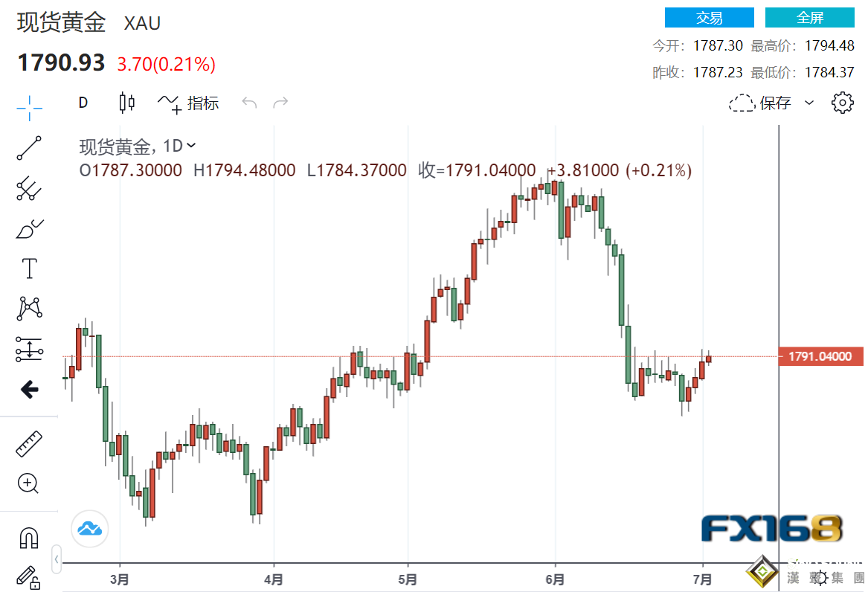This screenshot has width=868, height=592.
Task: Expand the 现货黄金 1D legend chevron
Action: pos(191,146)
